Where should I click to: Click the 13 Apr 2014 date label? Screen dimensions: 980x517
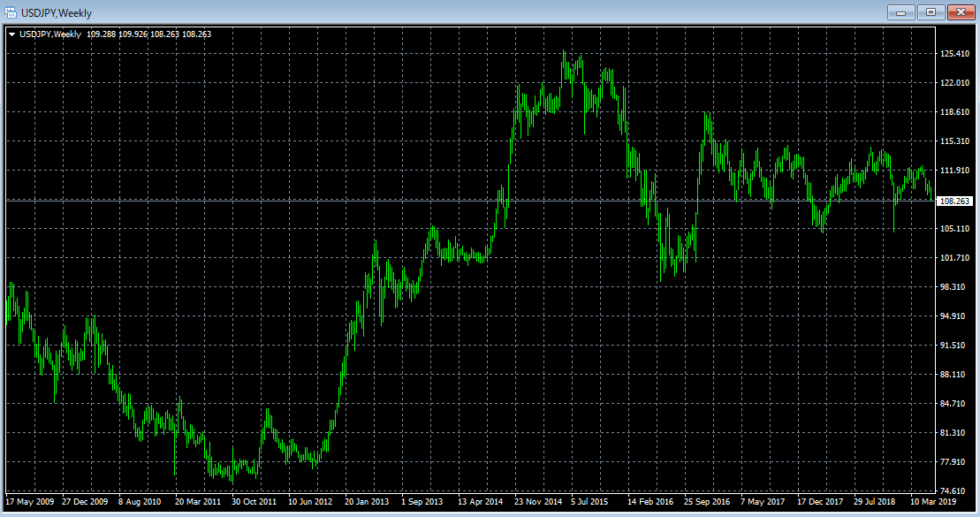tap(480, 501)
